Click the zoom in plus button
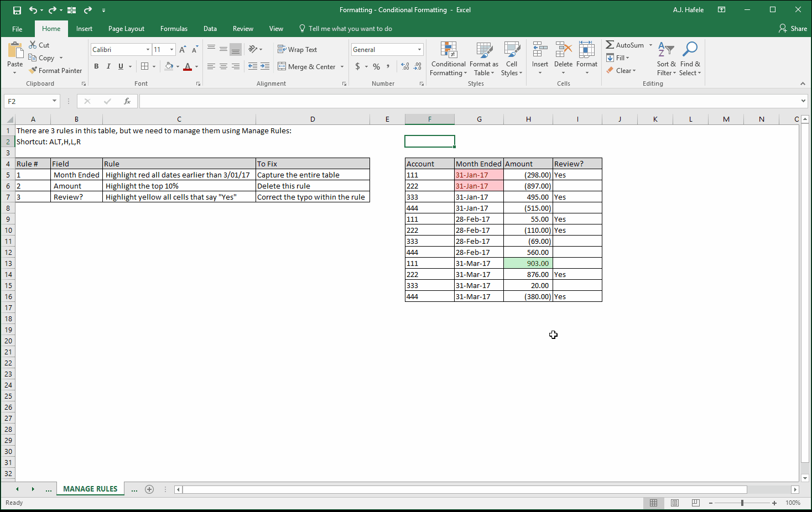 click(x=774, y=503)
